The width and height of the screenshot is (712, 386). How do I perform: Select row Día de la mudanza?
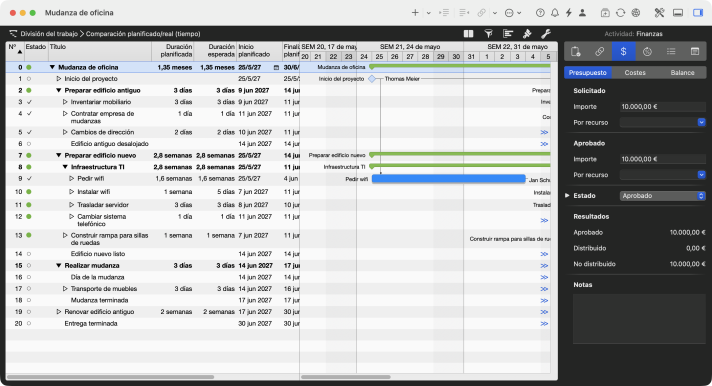(153, 277)
